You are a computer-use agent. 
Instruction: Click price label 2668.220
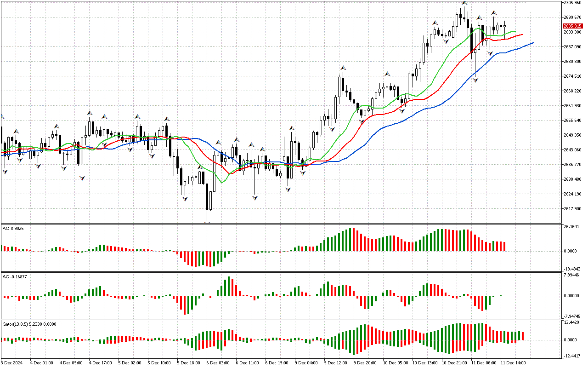click(x=572, y=91)
